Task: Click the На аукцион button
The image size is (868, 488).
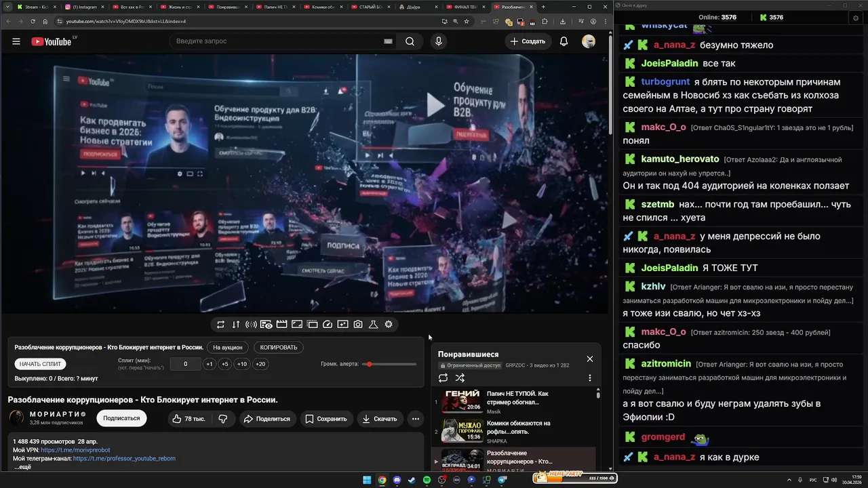Action: tap(227, 347)
